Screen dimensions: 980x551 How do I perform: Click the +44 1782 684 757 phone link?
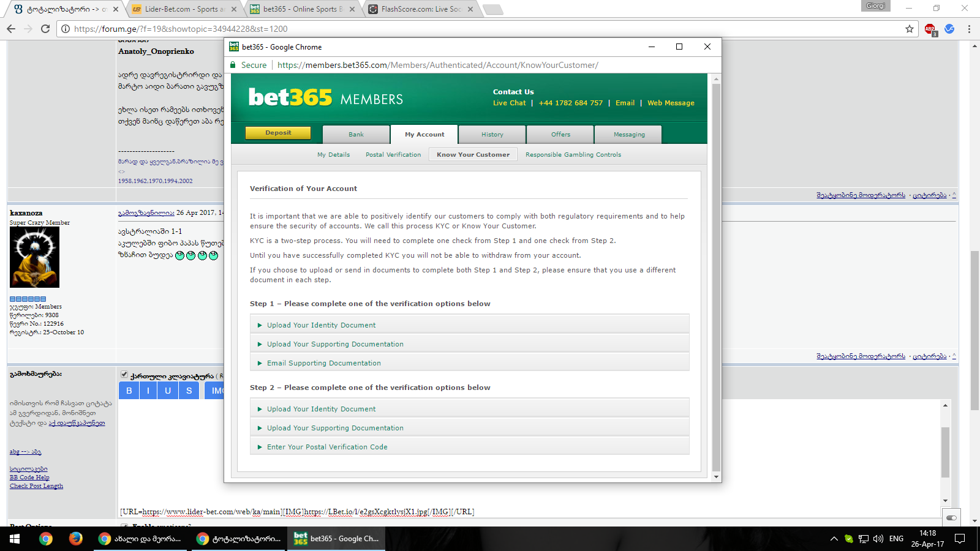[x=571, y=103]
